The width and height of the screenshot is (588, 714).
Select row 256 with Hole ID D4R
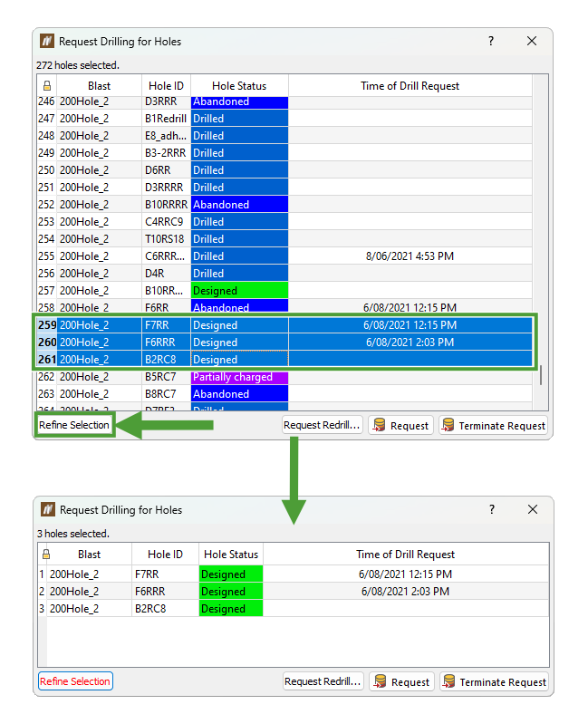284,274
